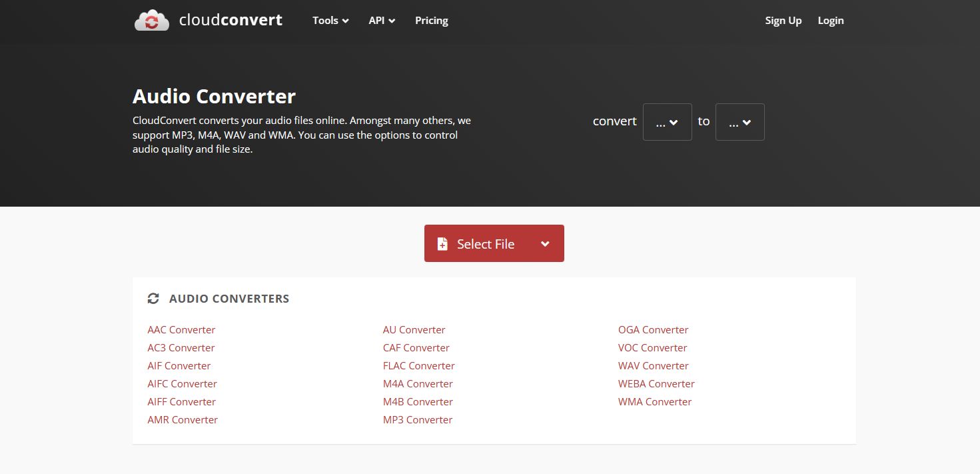Click the Sign Up link
This screenshot has height=474, width=980.
(783, 21)
